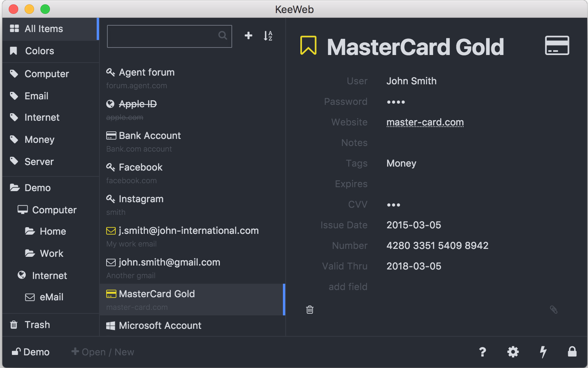Attach a file using paperclip icon
This screenshot has width=588, height=368.
pyautogui.click(x=554, y=309)
